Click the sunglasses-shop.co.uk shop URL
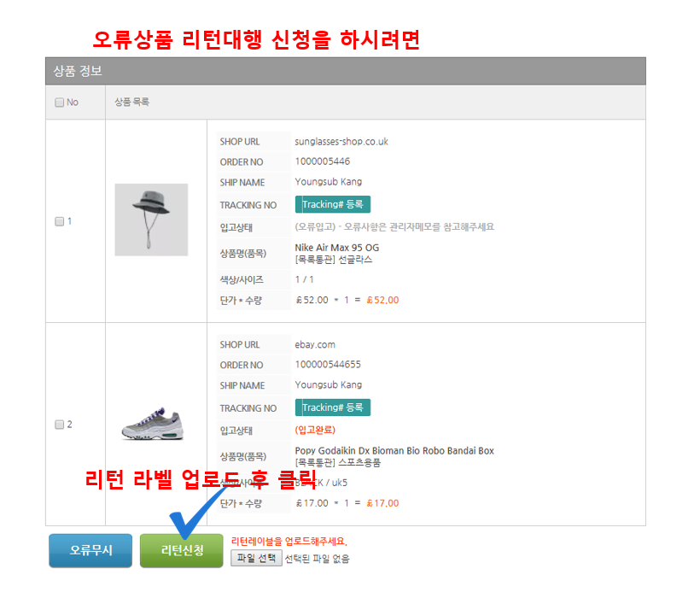 point(341,142)
